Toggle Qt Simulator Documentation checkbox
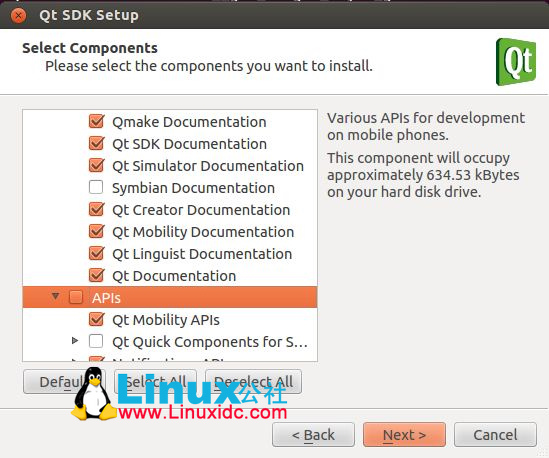549x458 pixels. click(x=96, y=166)
